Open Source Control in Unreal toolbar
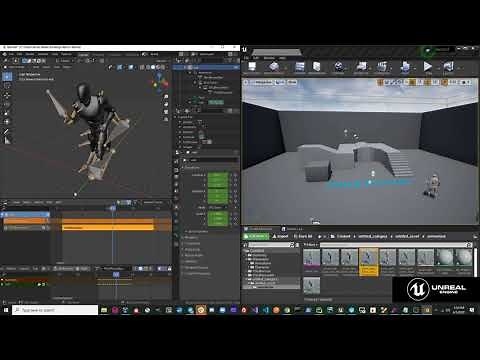Image resolution: width=480 pixels, height=360 pixels. [x=274, y=67]
